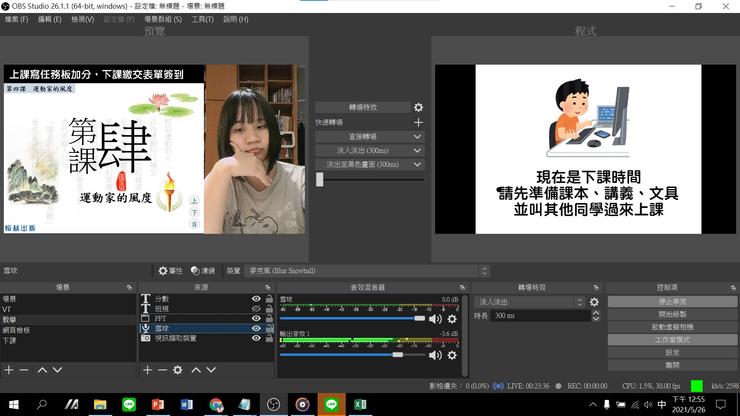Toggle lock on 視訊擷取裝置 source
Viewport: 740px width, 416px height.
(269, 338)
